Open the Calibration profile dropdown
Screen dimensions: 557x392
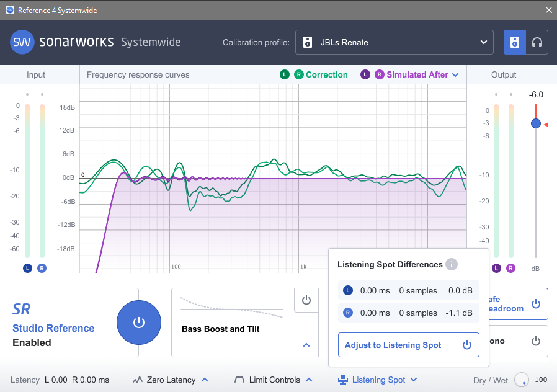pos(394,43)
